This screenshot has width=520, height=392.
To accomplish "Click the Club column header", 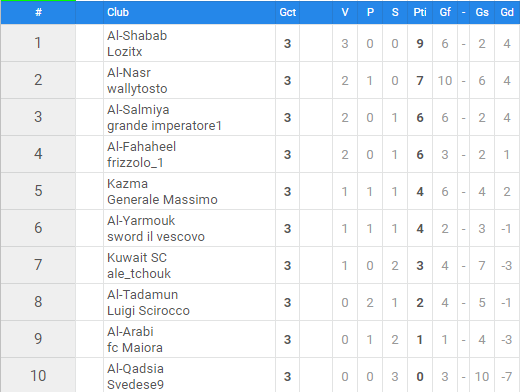I will pos(118,12).
